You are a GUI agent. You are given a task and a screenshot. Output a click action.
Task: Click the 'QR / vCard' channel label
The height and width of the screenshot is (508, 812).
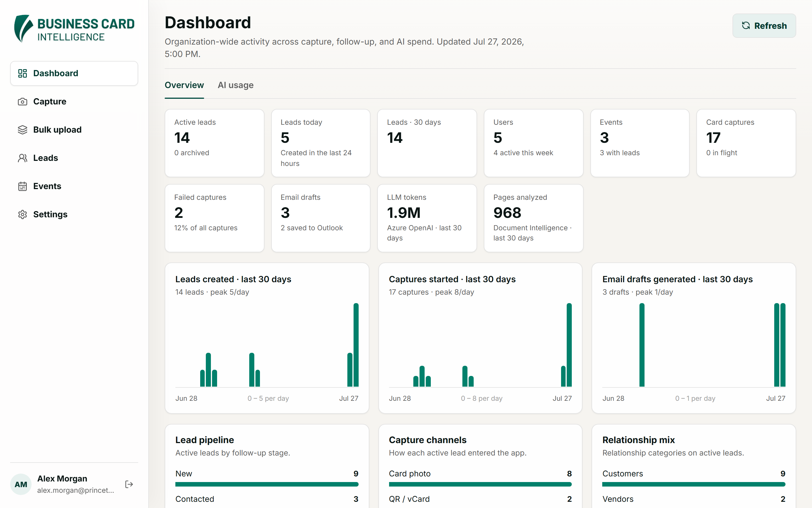pyautogui.click(x=409, y=499)
